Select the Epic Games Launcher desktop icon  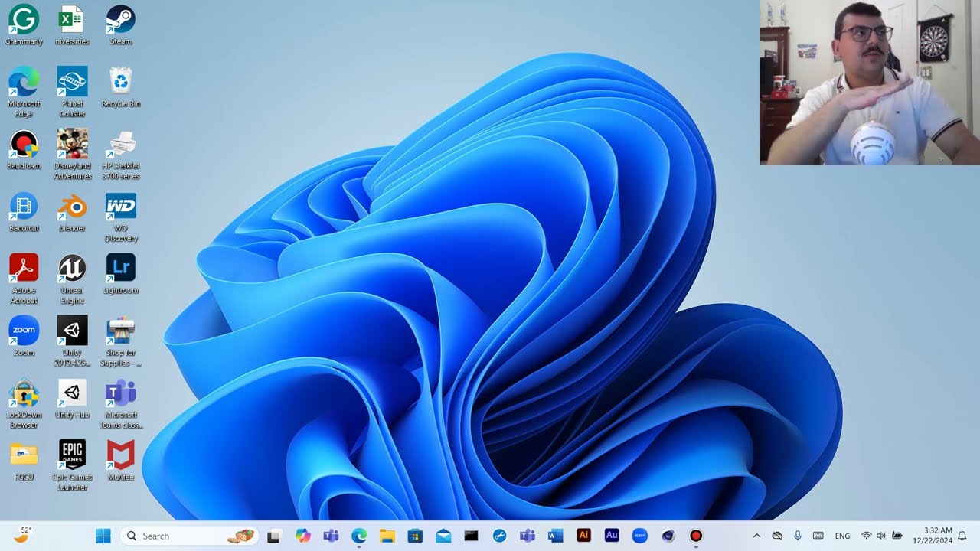[72, 465]
